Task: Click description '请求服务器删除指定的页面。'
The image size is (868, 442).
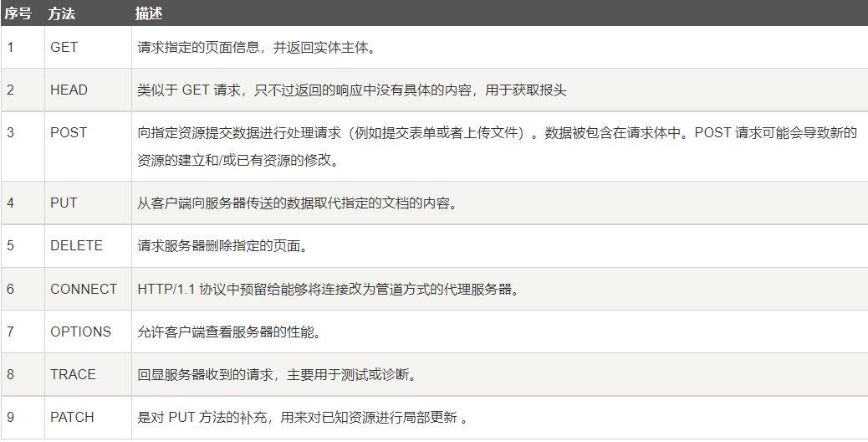Action: (223, 246)
